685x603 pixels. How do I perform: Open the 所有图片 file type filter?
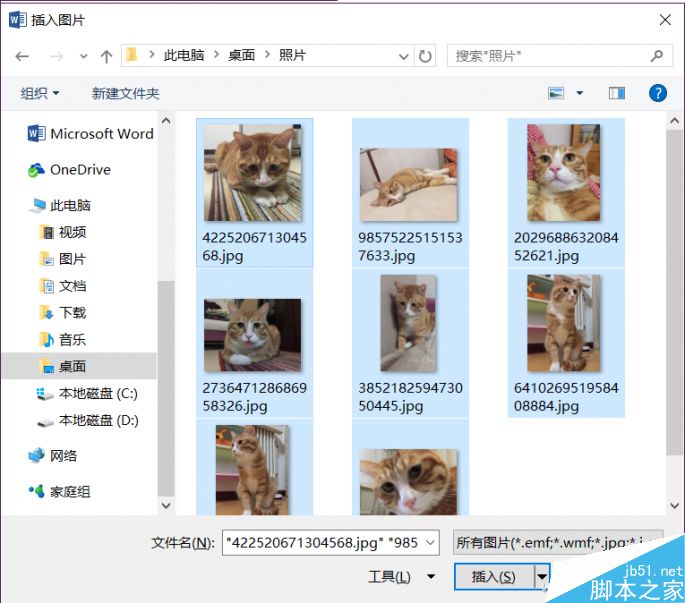click(x=558, y=543)
